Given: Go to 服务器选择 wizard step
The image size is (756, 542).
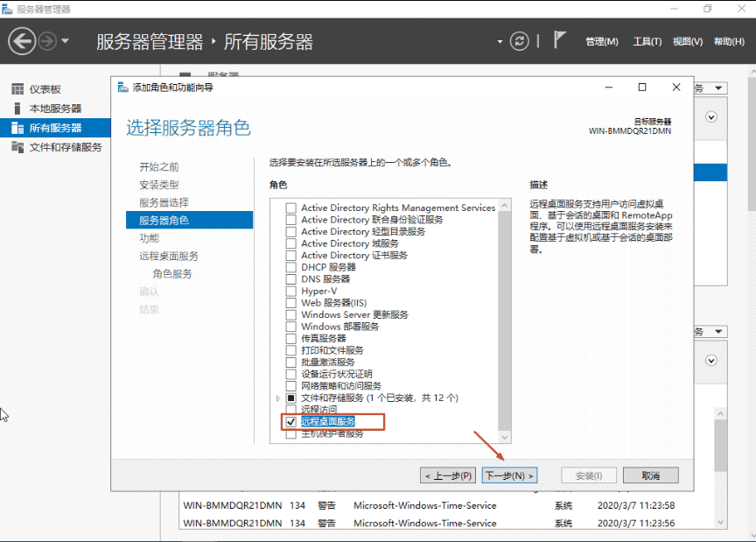Looking at the screenshot, I should point(164,203).
